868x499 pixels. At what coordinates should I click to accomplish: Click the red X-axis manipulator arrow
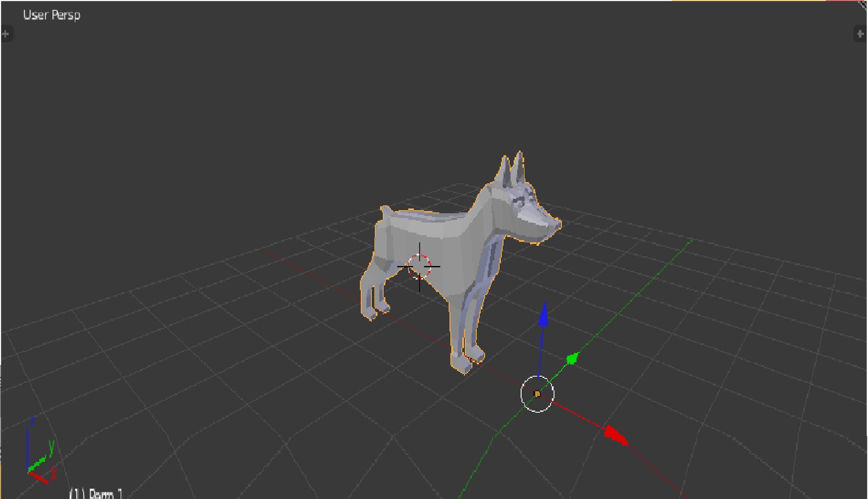point(617,435)
